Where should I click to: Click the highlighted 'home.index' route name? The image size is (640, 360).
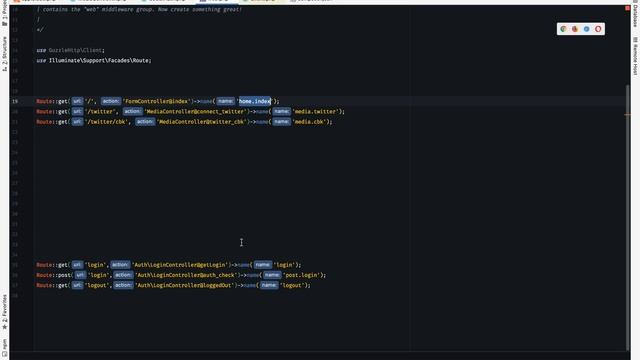255,101
